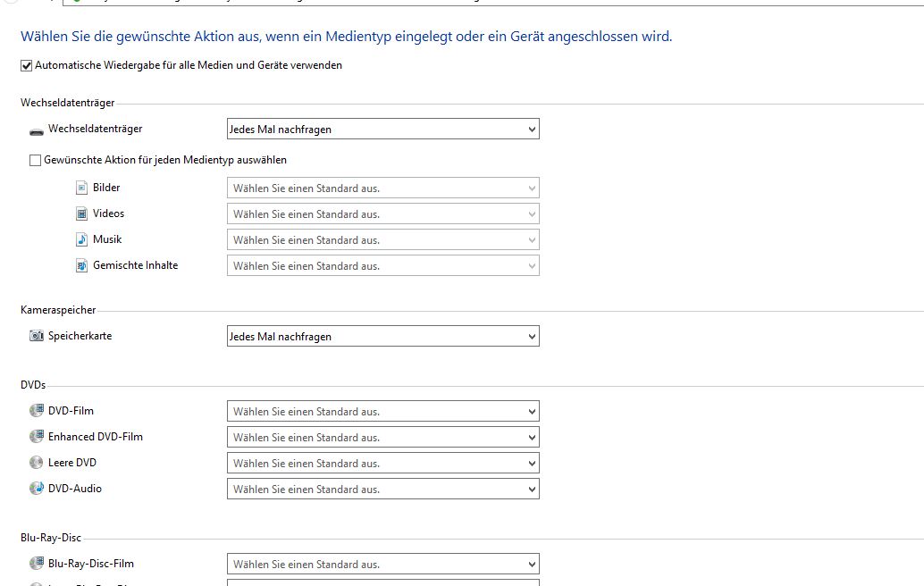The image size is (924, 586).
Task: Enable Gewünschte Aktion für jeden Medientyp checkbox
Action: tap(36, 161)
